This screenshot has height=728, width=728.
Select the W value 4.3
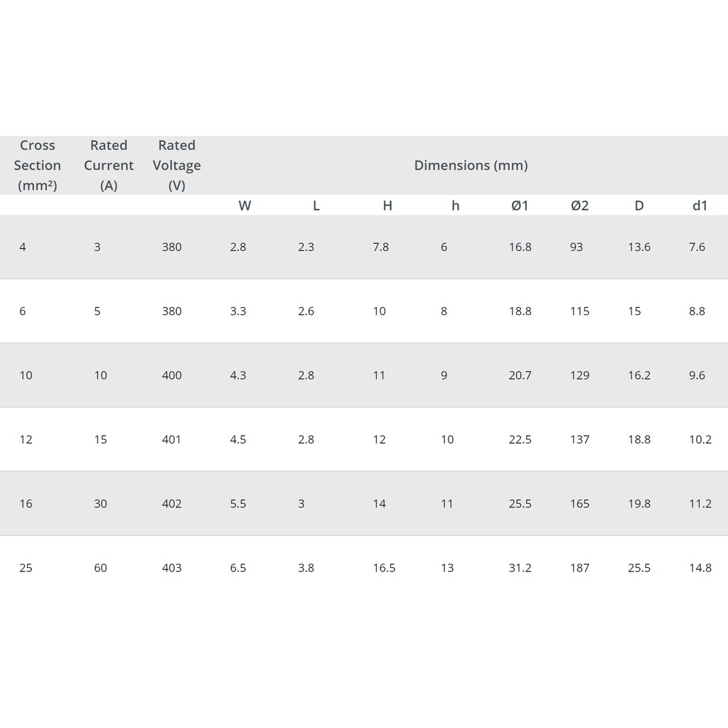coord(238,375)
